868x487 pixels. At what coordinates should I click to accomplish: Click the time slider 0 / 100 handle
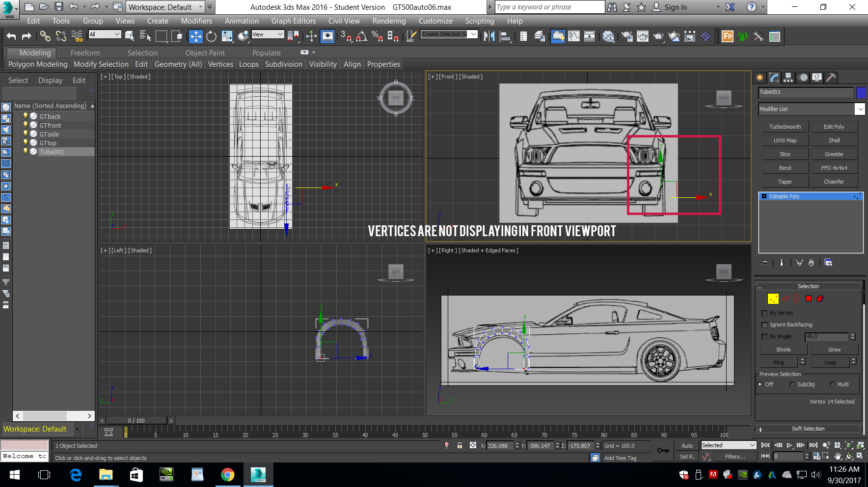coord(136,421)
